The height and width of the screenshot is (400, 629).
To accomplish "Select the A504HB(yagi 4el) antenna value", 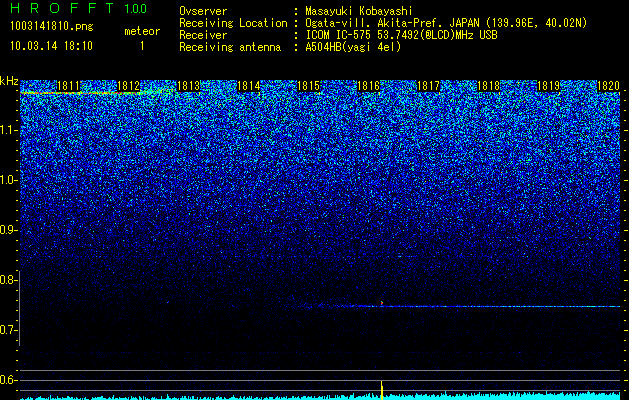I will point(353,47).
